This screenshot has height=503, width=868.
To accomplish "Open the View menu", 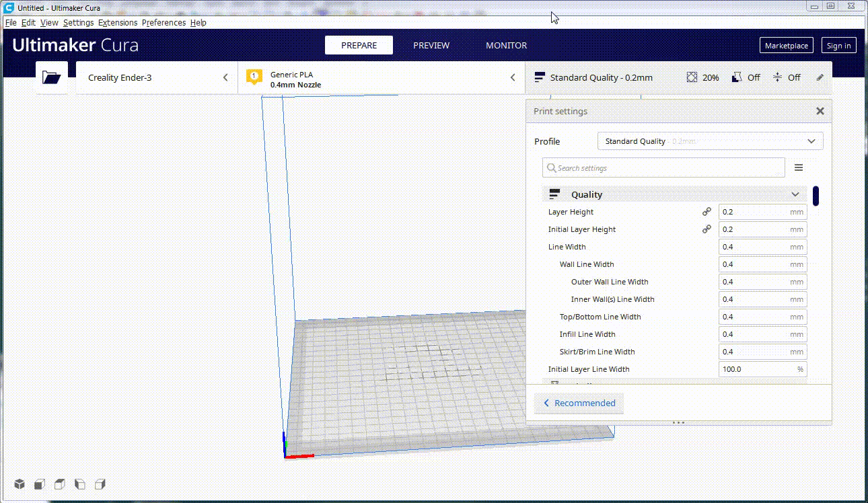I will click(49, 22).
